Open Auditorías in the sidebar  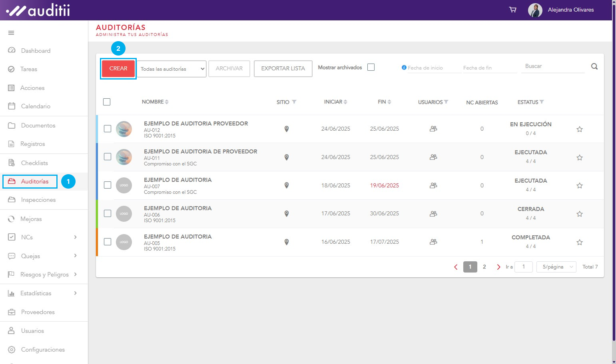point(34,181)
